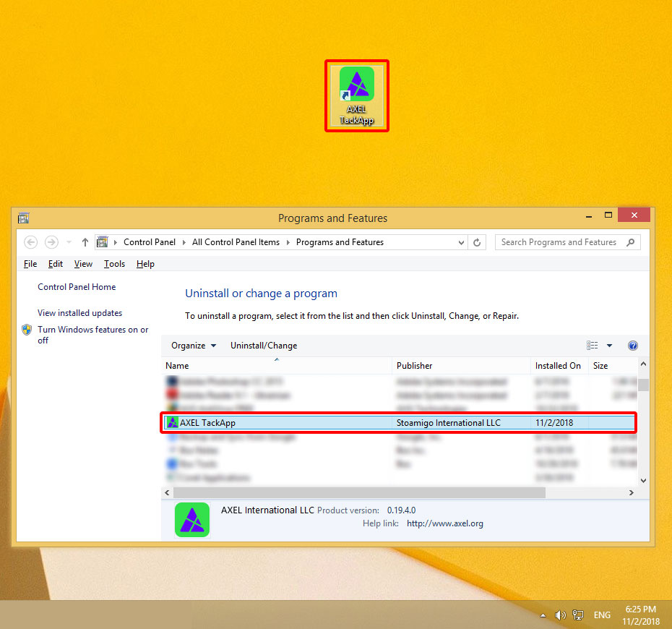Image resolution: width=672 pixels, height=629 pixels.
Task: Open the Edit menu
Action: pyautogui.click(x=56, y=264)
